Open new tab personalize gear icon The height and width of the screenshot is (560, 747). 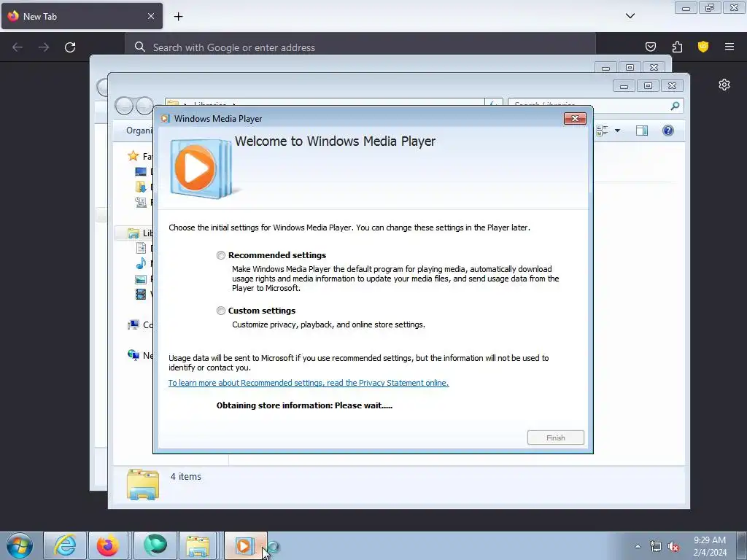tap(724, 85)
